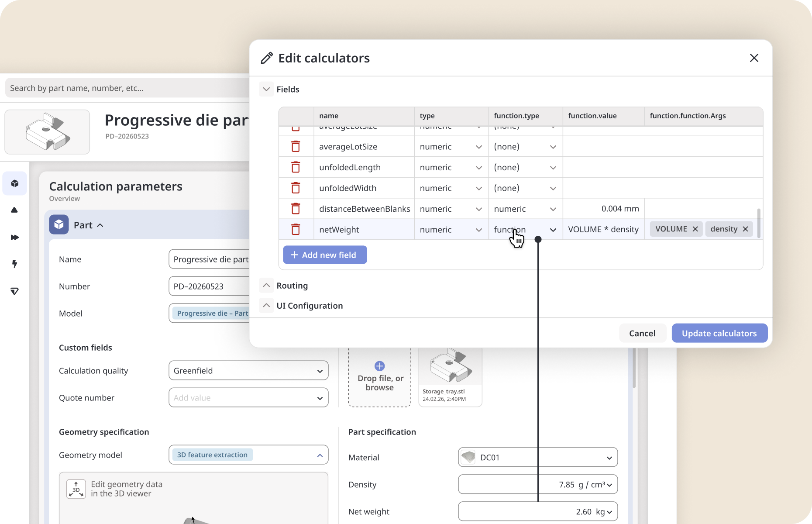Click the panel scrollbar beside Part specification

tap(634, 368)
